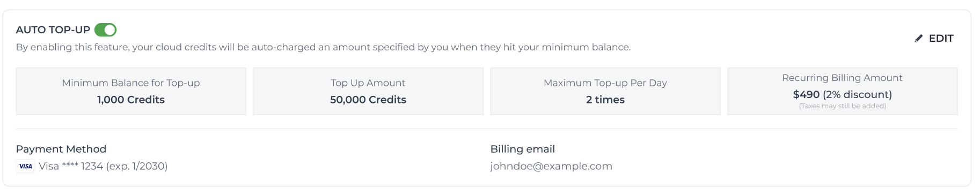Toggle the Auto Top-Up switch off
The image size is (980, 194).
pyautogui.click(x=105, y=30)
